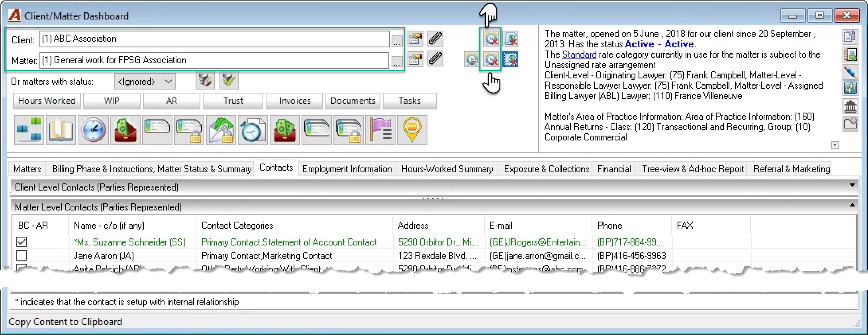Click the Hours Worked button
The image size is (868, 335).
pos(47,101)
